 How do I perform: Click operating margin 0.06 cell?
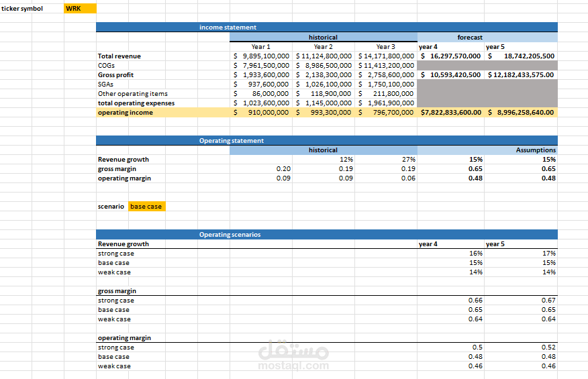coord(386,178)
